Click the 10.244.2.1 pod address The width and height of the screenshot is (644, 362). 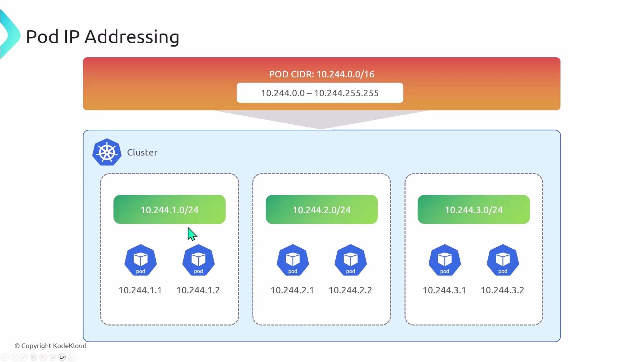pyautogui.click(x=292, y=290)
